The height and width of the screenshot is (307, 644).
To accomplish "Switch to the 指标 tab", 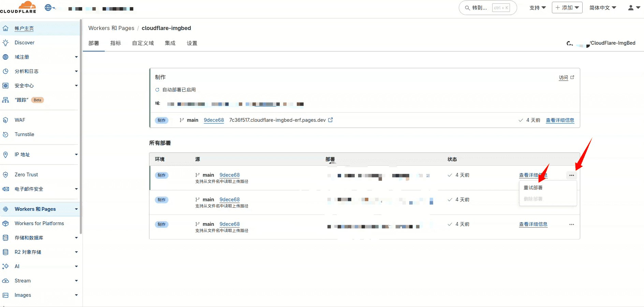I will 116,43.
